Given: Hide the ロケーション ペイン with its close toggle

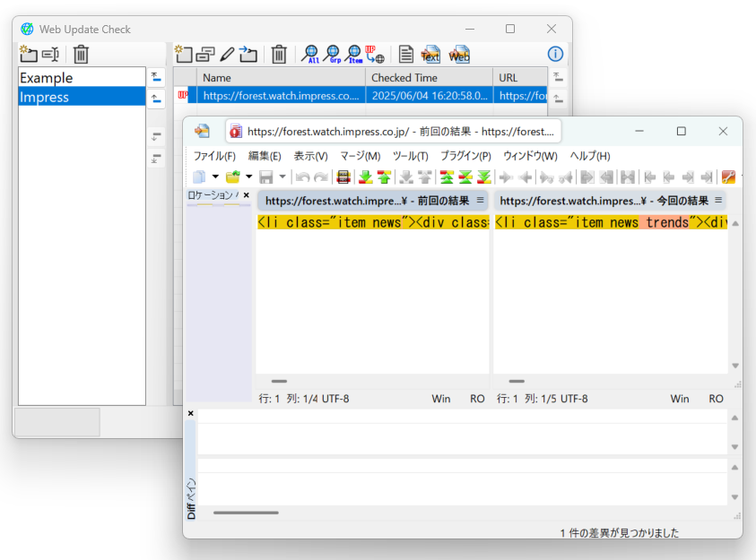Looking at the screenshot, I should [x=246, y=194].
